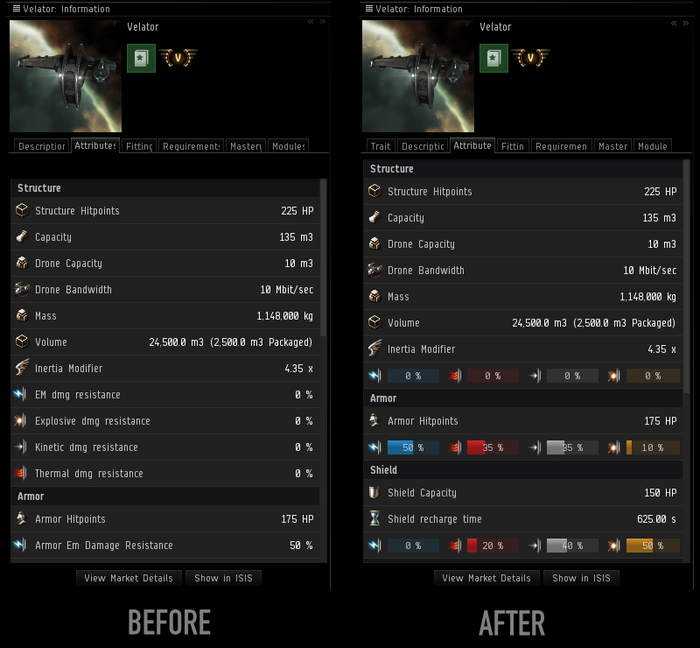Click mastery level V badge in right panel
The image size is (700, 648).
530,58
